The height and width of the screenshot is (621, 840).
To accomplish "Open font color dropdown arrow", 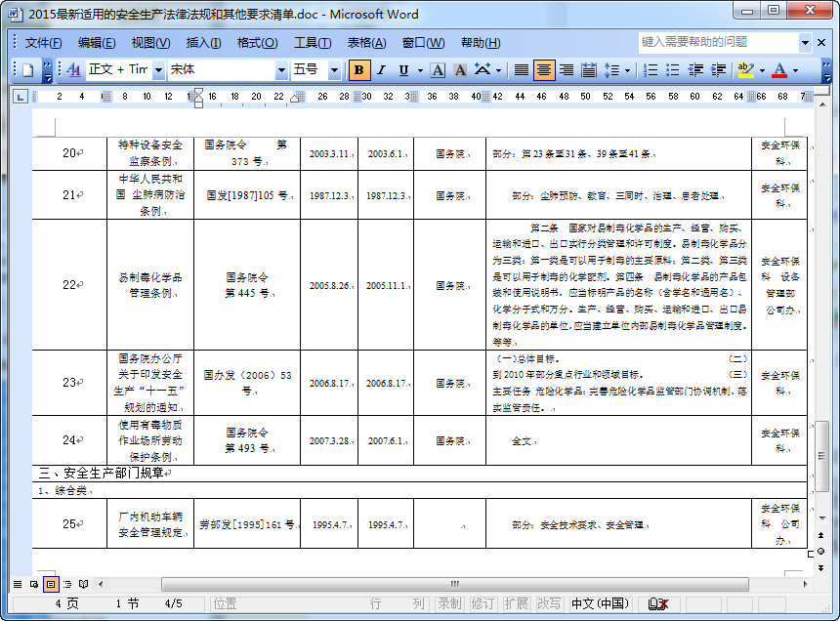I will [x=795, y=70].
